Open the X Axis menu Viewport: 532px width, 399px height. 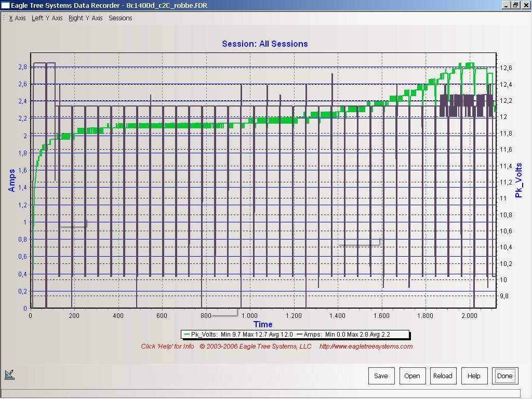(17, 18)
